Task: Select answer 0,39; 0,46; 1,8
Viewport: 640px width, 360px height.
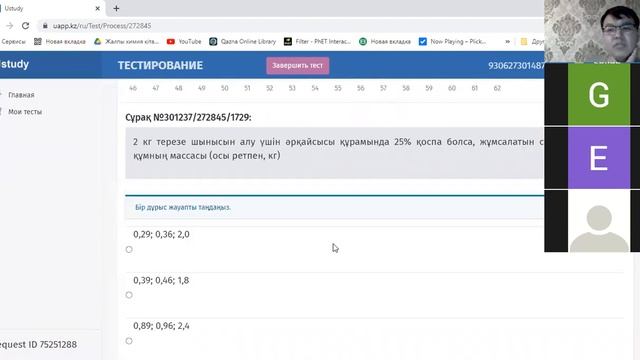Action: (x=129, y=295)
